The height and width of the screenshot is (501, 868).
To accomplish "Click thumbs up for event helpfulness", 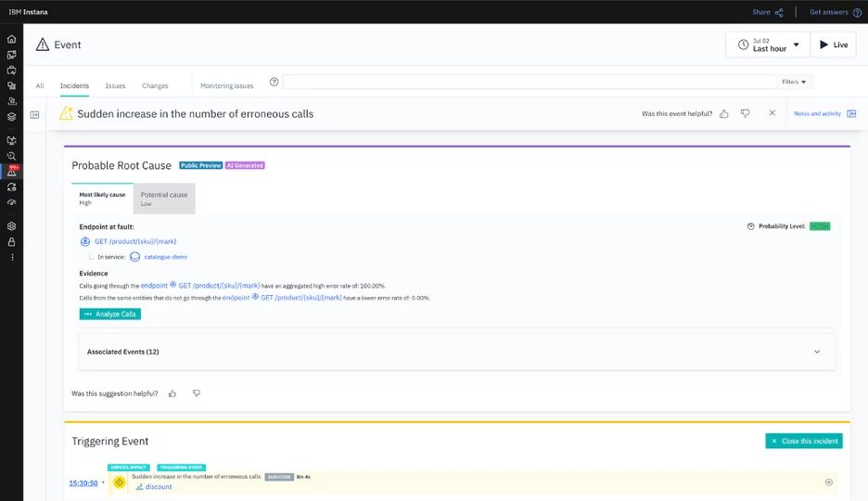I will [724, 113].
